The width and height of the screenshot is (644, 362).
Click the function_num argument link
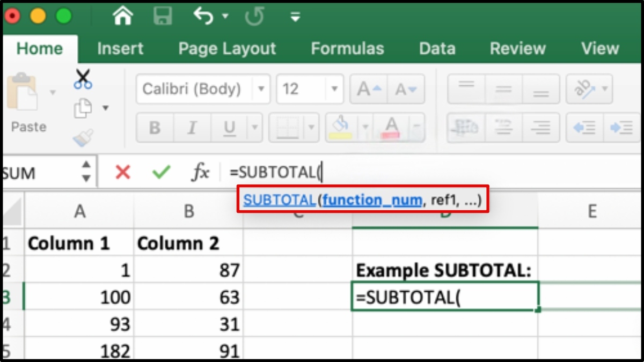coord(372,200)
